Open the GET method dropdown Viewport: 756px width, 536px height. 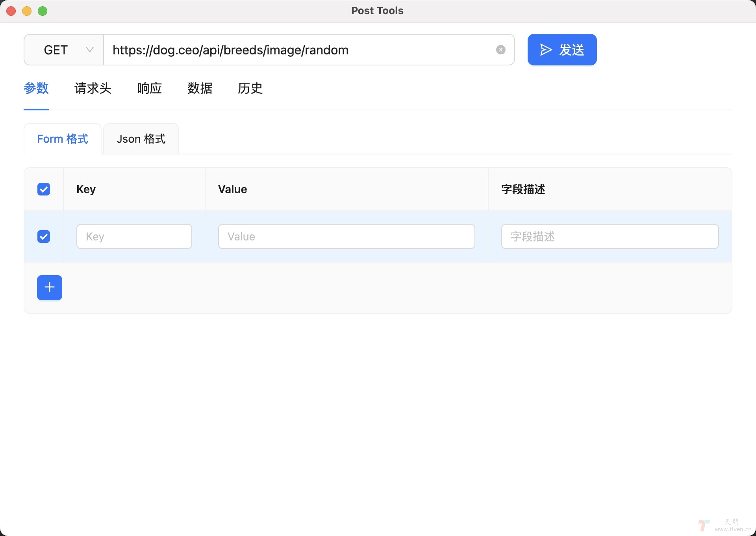point(64,50)
